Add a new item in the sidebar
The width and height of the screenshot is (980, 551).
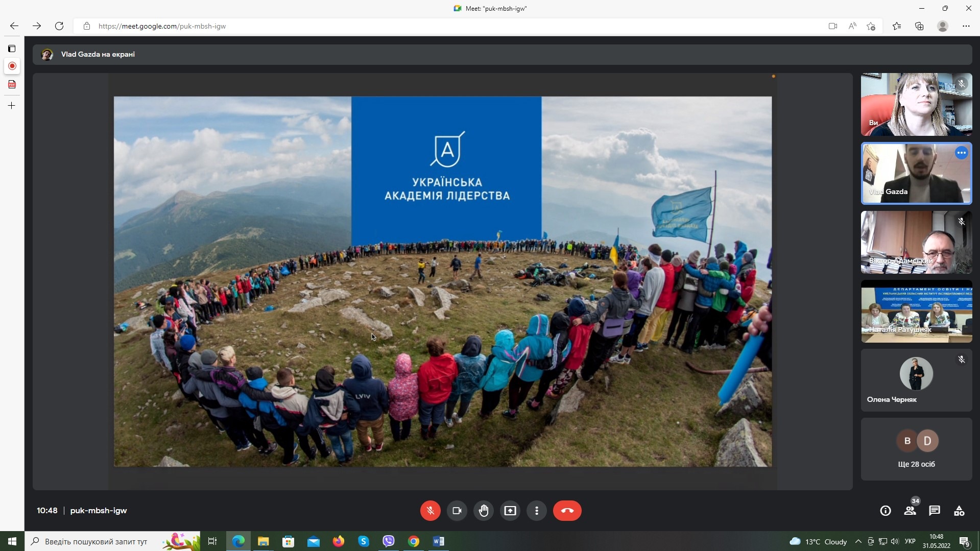(x=12, y=106)
